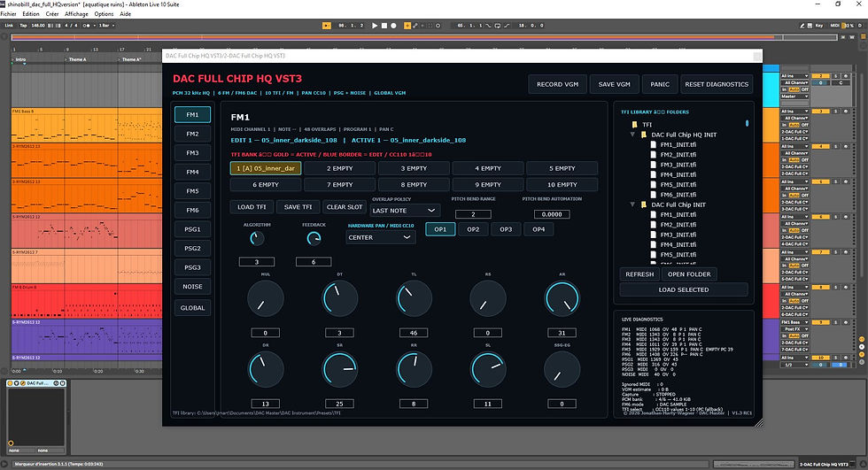
Task: Toggle device activator on DAC Full device
Action: click(x=10, y=383)
